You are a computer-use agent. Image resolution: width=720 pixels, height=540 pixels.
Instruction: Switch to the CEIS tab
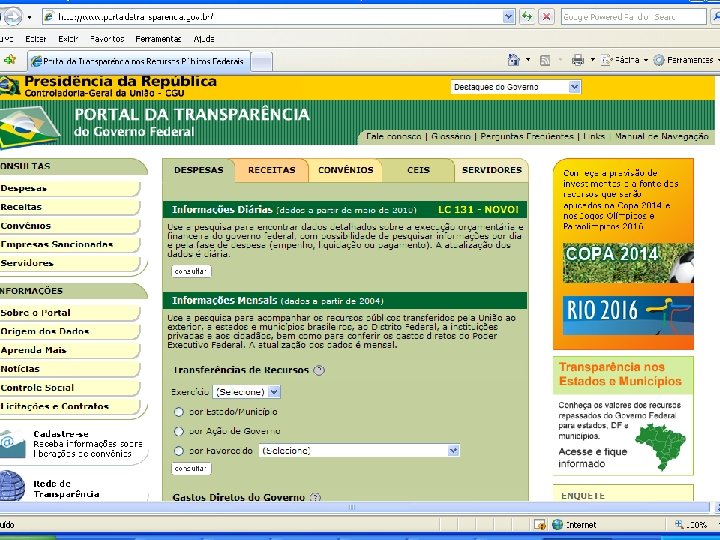[x=418, y=170]
